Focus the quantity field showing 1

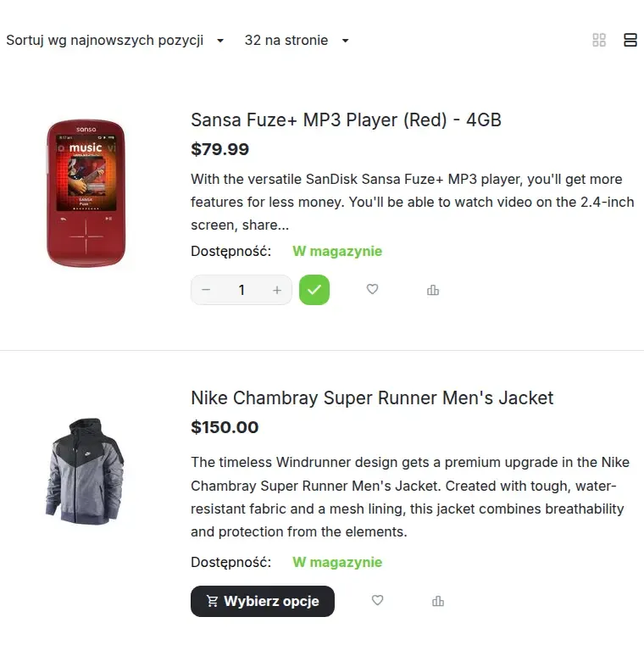click(x=241, y=290)
